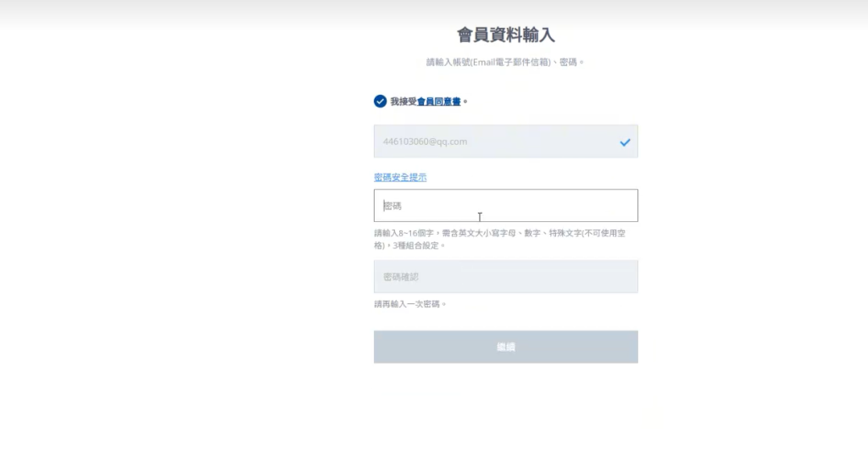
Task: Focus the 密碼確認 confirm password field
Action: [x=505, y=277]
